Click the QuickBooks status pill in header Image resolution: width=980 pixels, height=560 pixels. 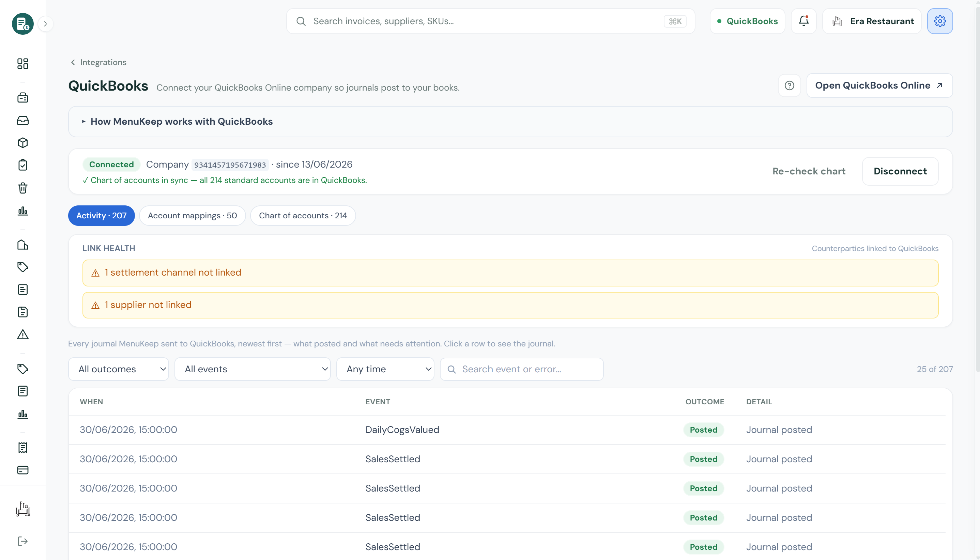point(747,21)
